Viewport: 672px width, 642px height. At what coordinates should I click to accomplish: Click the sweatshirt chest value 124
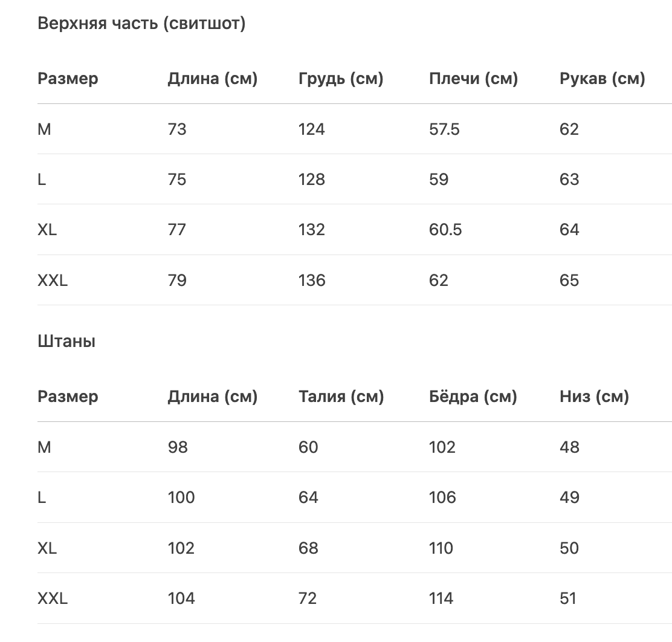(311, 129)
